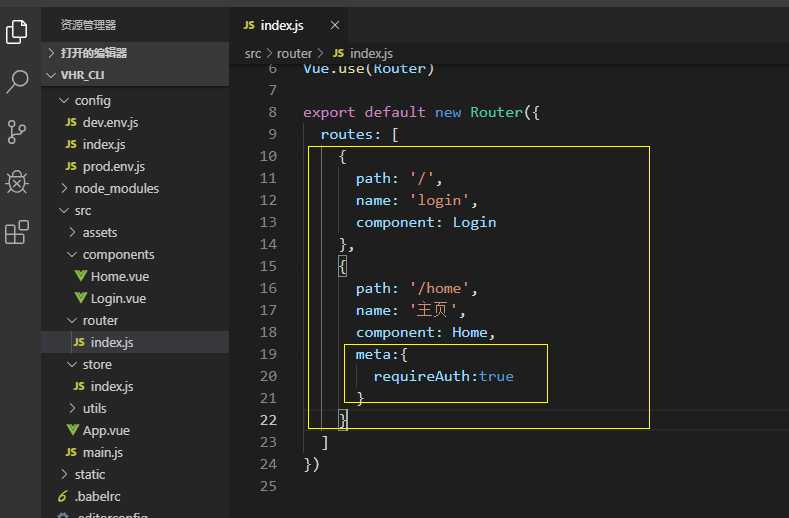Click the routes keyword on line 9
Screen dimensions: 789x518
[x=347, y=134]
